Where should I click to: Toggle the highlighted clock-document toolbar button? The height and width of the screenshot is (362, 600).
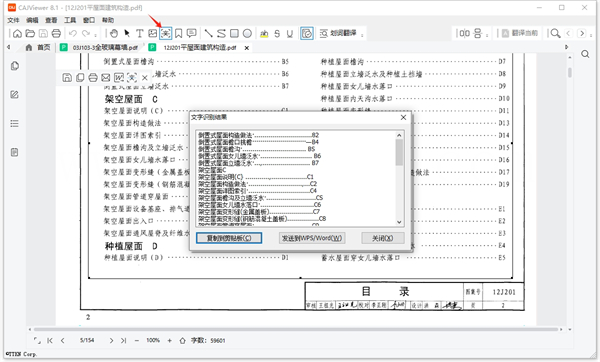[307, 34]
